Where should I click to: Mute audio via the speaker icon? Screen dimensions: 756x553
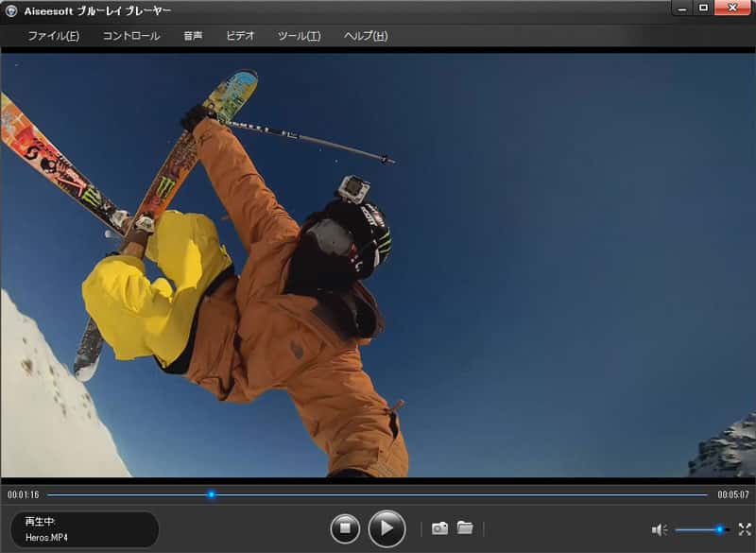click(659, 529)
